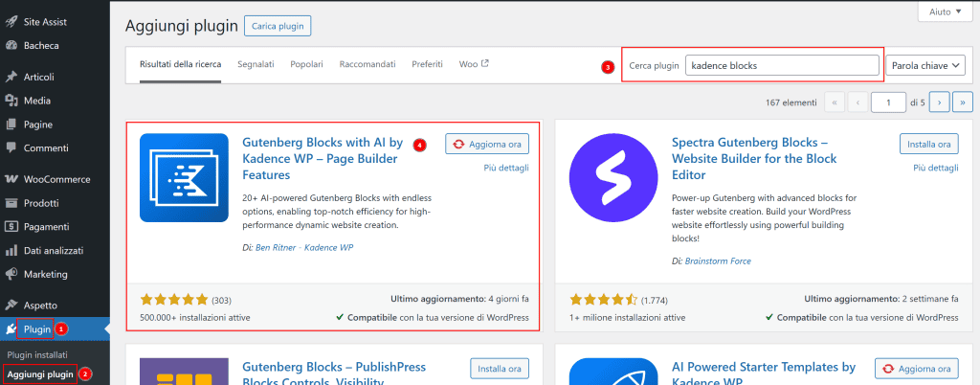Switch to the Raccomandati tab
980x385 pixels.
click(367, 64)
